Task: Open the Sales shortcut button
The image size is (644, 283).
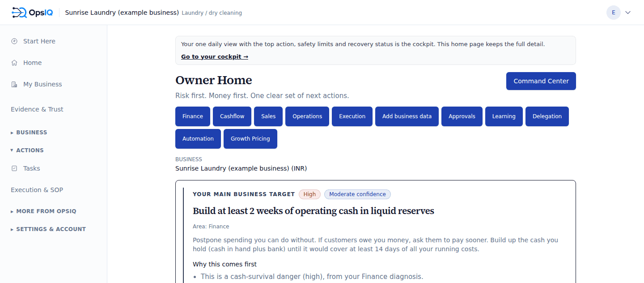Action: (x=268, y=116)
